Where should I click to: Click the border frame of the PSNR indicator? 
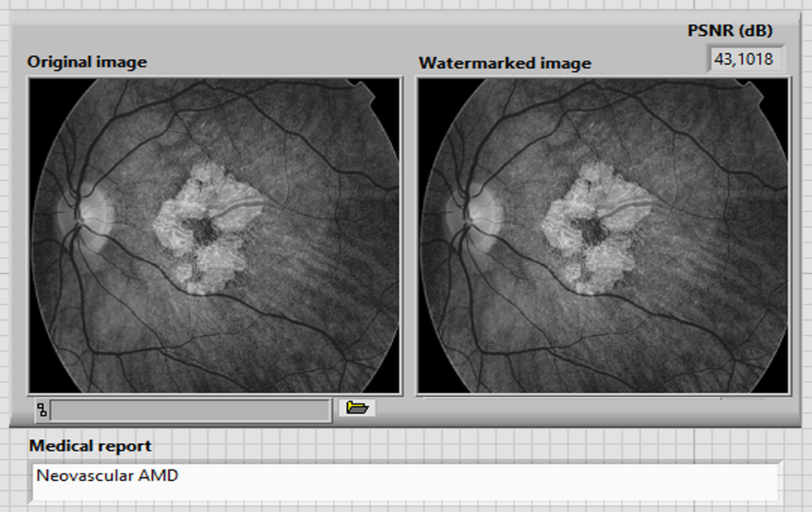707,59
